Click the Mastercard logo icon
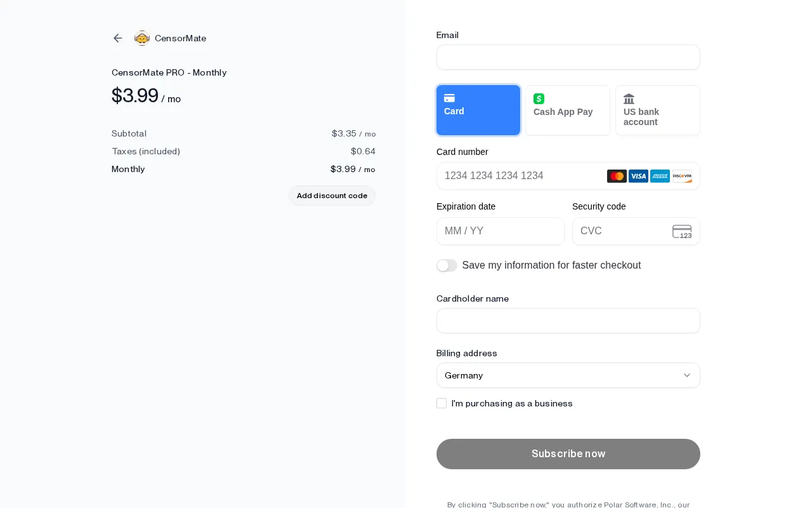812x508 pixels. click(617, 176)
